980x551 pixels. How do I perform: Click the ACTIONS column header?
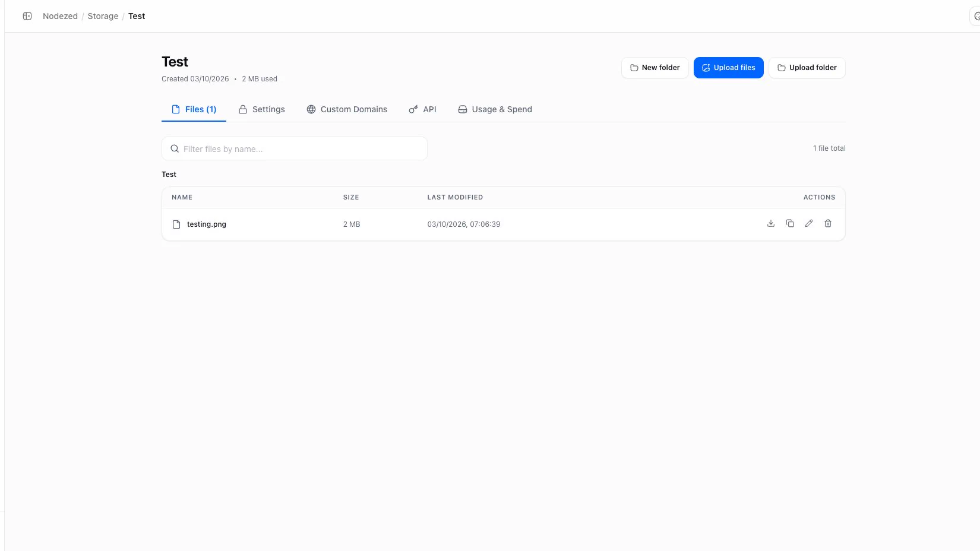(820, 197)
